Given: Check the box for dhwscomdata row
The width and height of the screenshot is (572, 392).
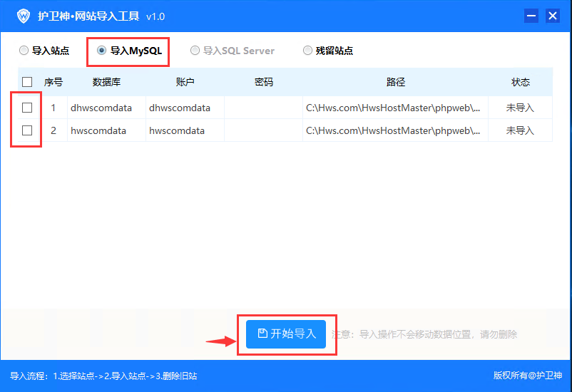Looking at the screenshot, I should point(27,108).
